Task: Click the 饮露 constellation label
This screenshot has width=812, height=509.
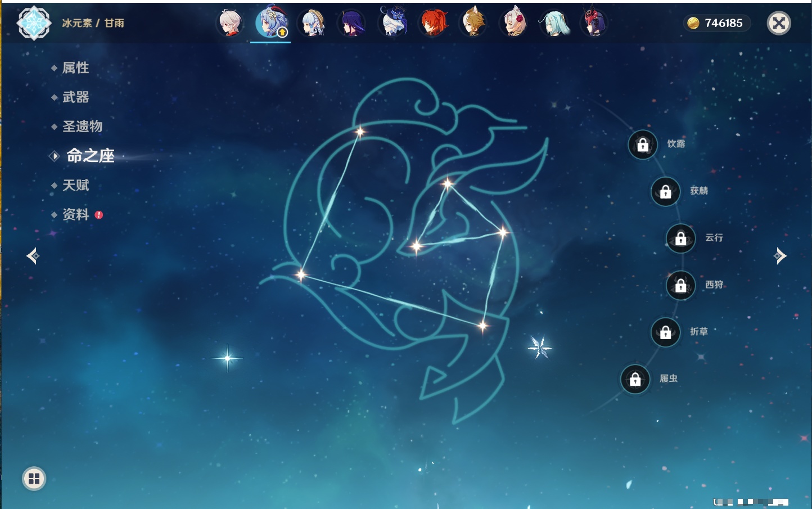Action: pos(676,144)
